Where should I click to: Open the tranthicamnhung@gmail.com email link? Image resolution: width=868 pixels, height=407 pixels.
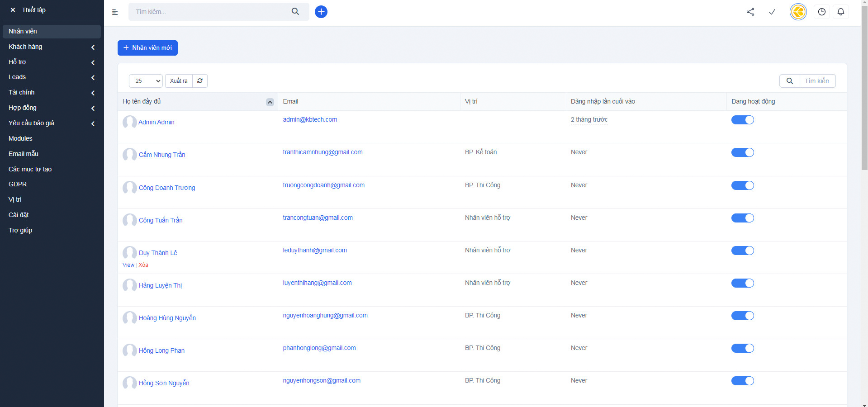(x=323, y=152)
